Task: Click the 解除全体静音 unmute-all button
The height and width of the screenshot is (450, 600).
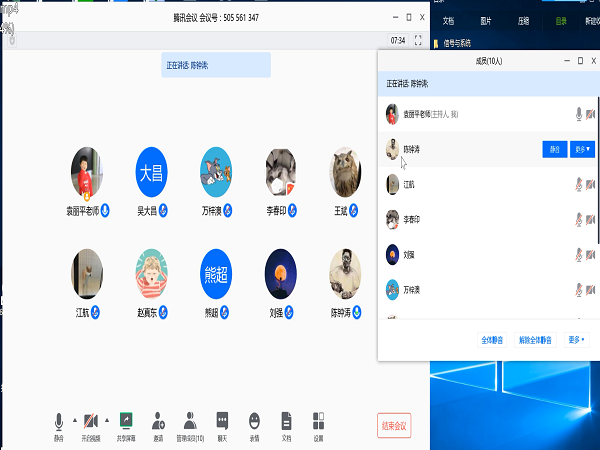Action: coord(535,340)
